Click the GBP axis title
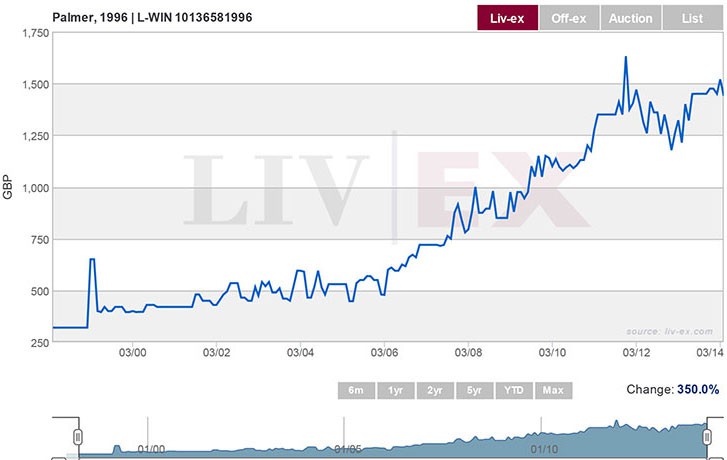The height and width of the screenshot is (460, 727). click(x=7, y=187)
